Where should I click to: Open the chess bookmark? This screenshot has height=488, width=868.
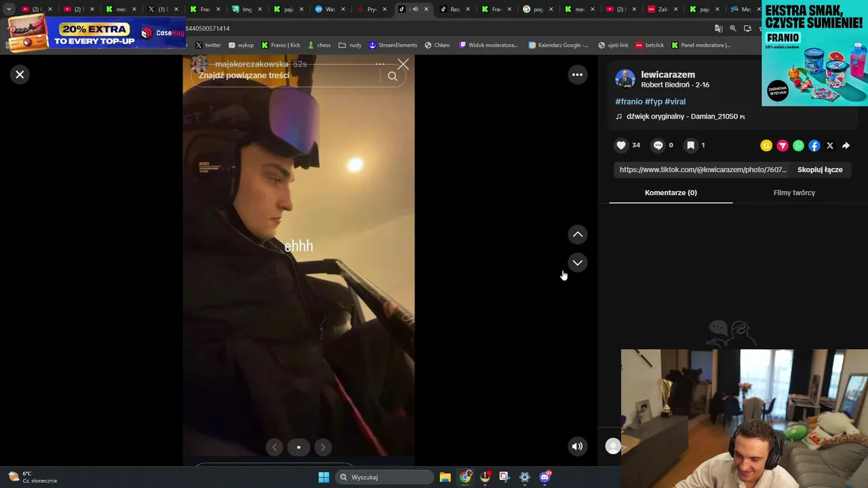click(319, 45)
